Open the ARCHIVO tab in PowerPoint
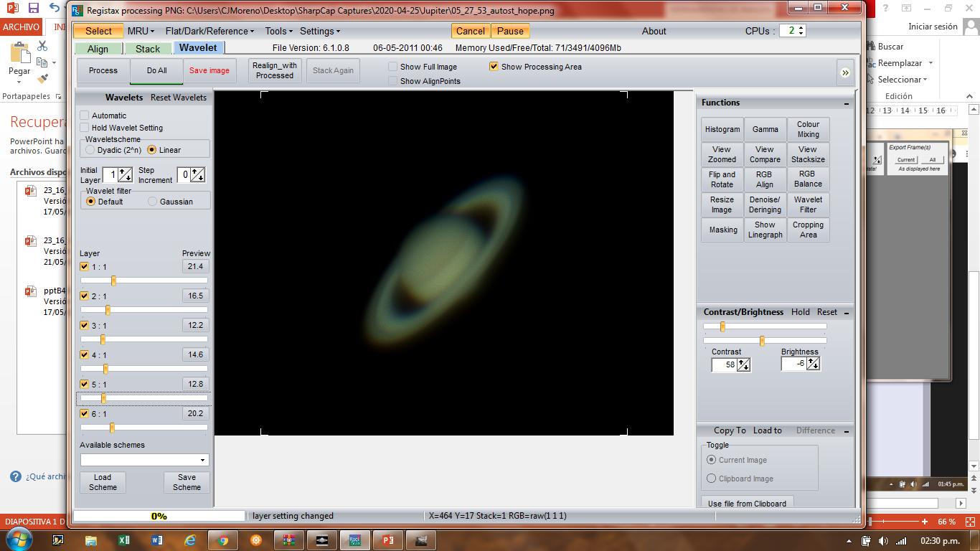The height and width of the screenshot is (551, 980). pos(21,27)
